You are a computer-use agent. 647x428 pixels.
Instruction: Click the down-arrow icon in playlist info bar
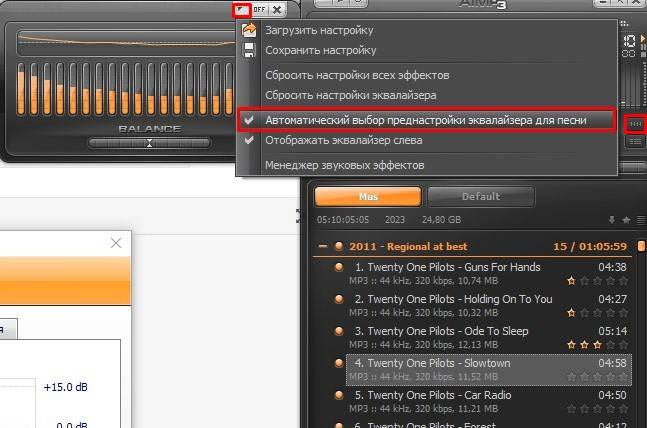[612, 220]
